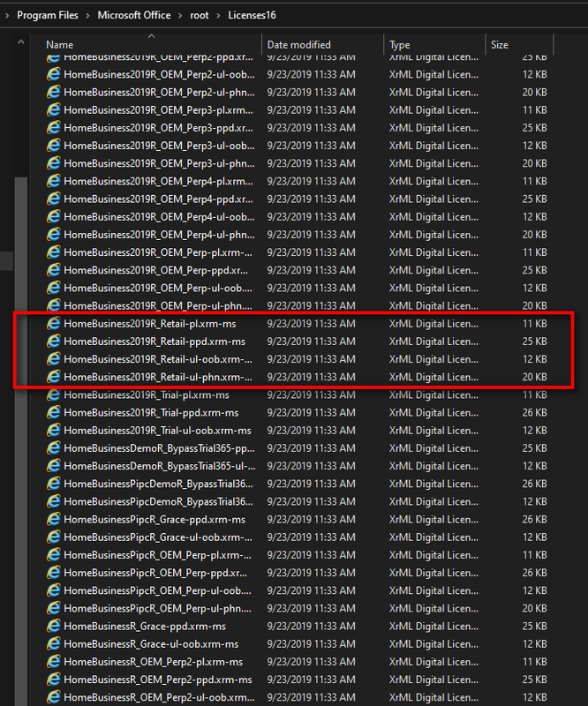The image size is (588, 706).
Task: Click the icon beside HomeBusinessPipcR_OEM_Perp-pl.xrm
Action: pos(54,555)
